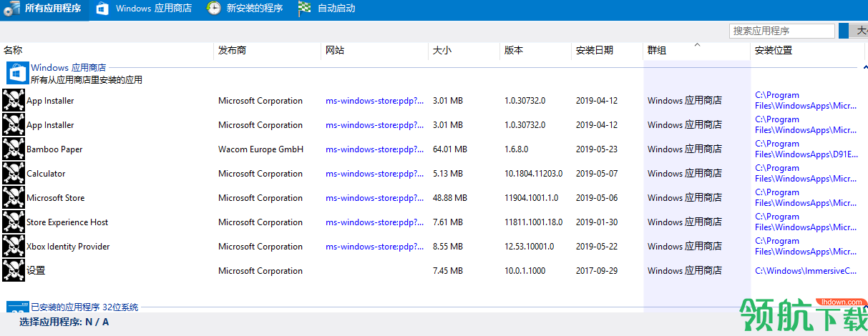Click install date 2019-05-06
The image size is (868, 336).
[x=597, y=198]
